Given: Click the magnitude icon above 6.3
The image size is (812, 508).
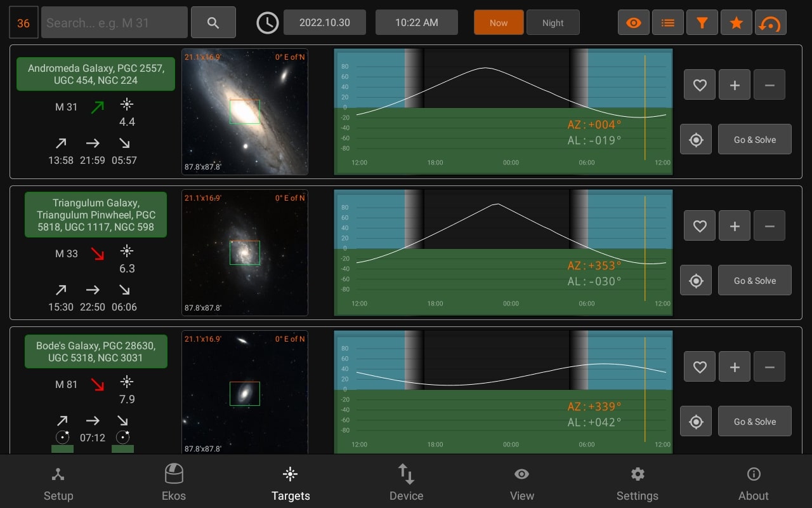Looking at the screenshot, I should pyautogui.click(x=127, y=251).
